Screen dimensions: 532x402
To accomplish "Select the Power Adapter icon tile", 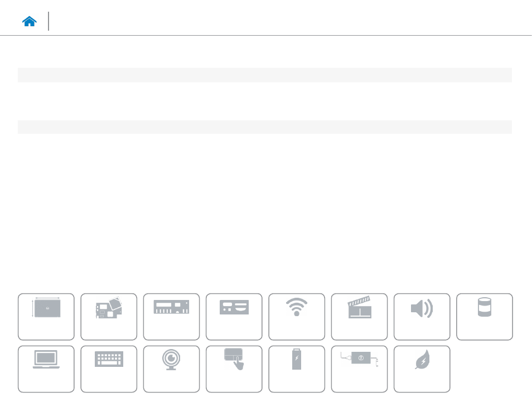I will click(359, 369).
